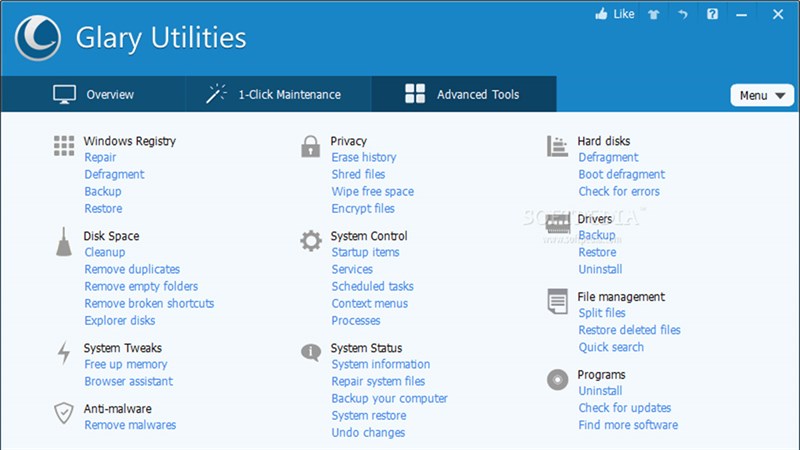The image size is (800, 450).
Task: Click the Windows Registry grid icon
Action: (x=64, y=146)
